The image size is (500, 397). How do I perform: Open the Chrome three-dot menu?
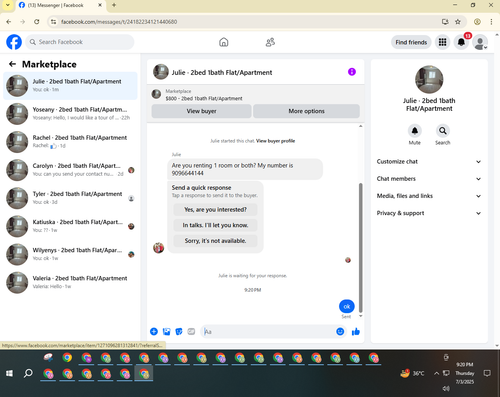[491, 22]
